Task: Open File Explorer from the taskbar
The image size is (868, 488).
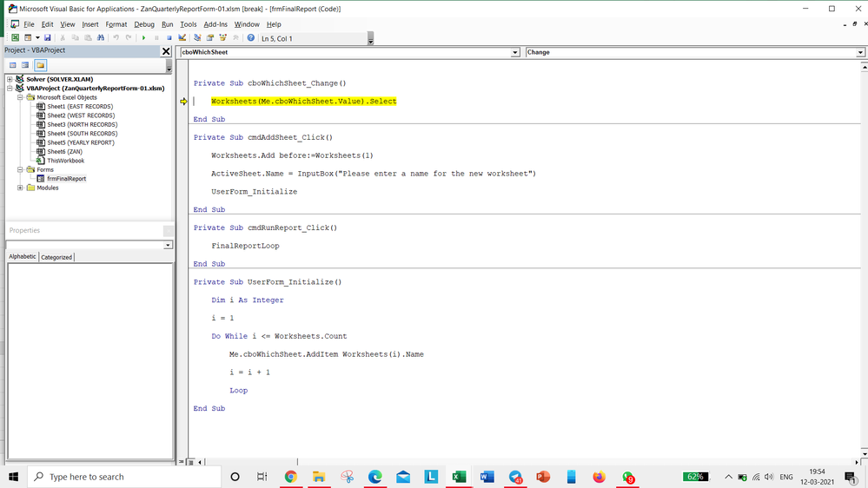Action: click(x=319, y=477)
